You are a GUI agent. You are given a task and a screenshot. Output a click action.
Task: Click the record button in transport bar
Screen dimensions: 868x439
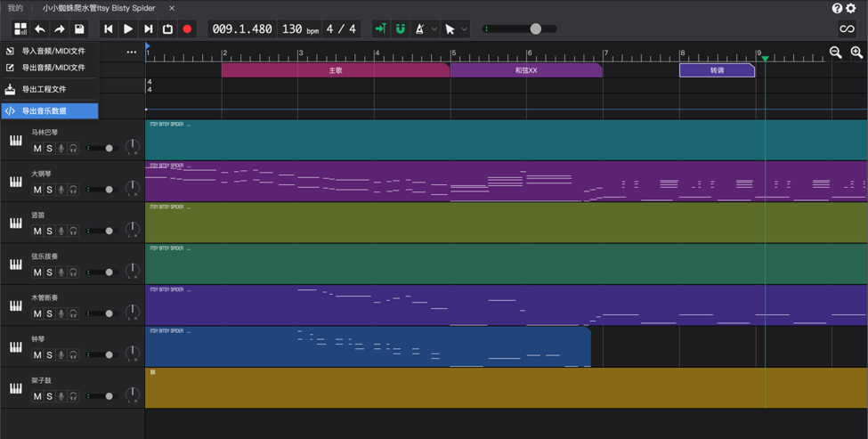click(187, 29)
